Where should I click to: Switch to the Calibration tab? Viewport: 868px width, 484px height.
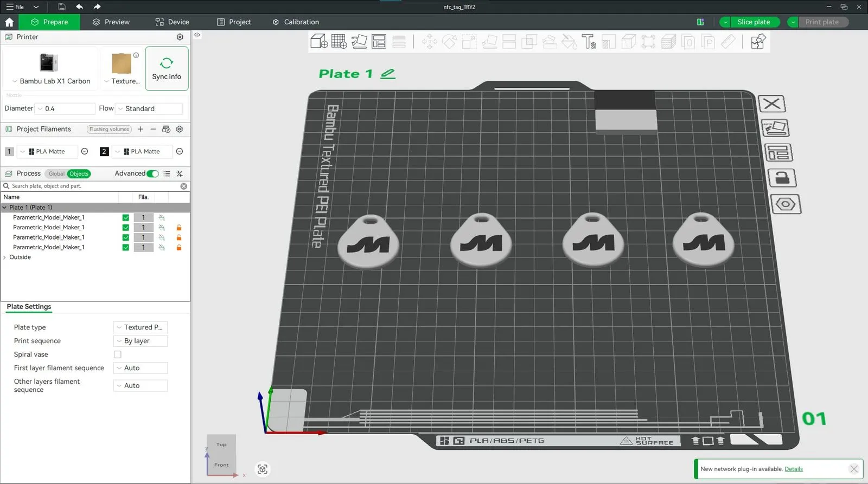click(296, 22)
